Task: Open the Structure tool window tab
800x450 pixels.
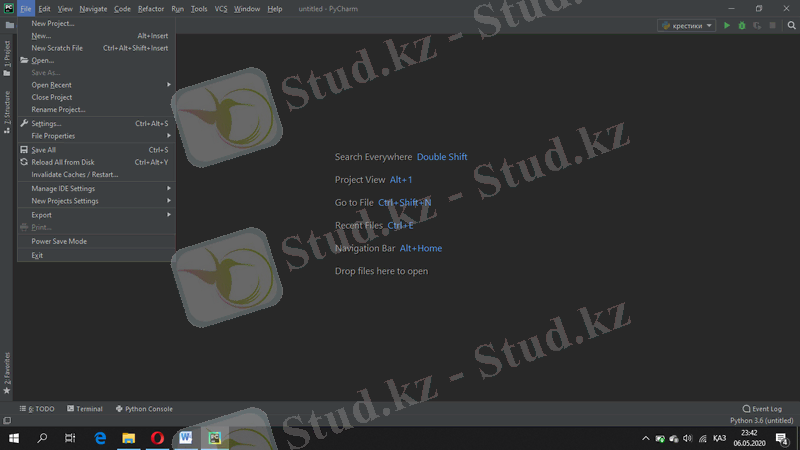Action: point(7,112)
